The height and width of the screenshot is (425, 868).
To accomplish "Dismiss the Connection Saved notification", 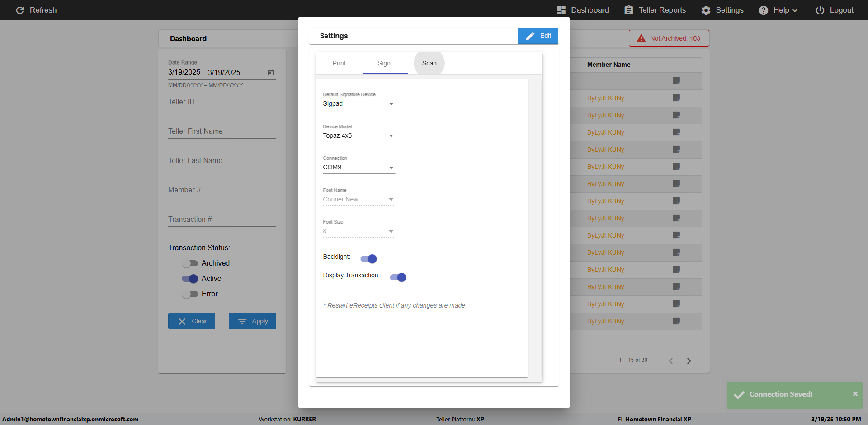I will 855,394.
